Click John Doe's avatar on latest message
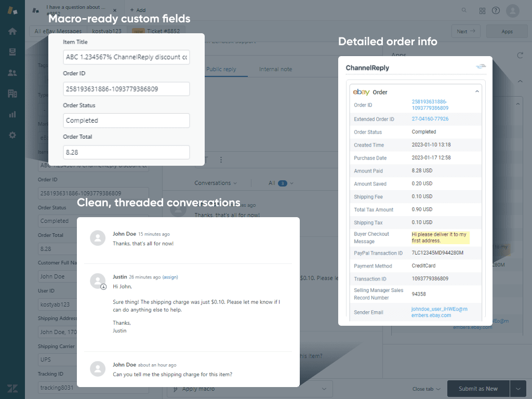 click(x=98, y=238)
